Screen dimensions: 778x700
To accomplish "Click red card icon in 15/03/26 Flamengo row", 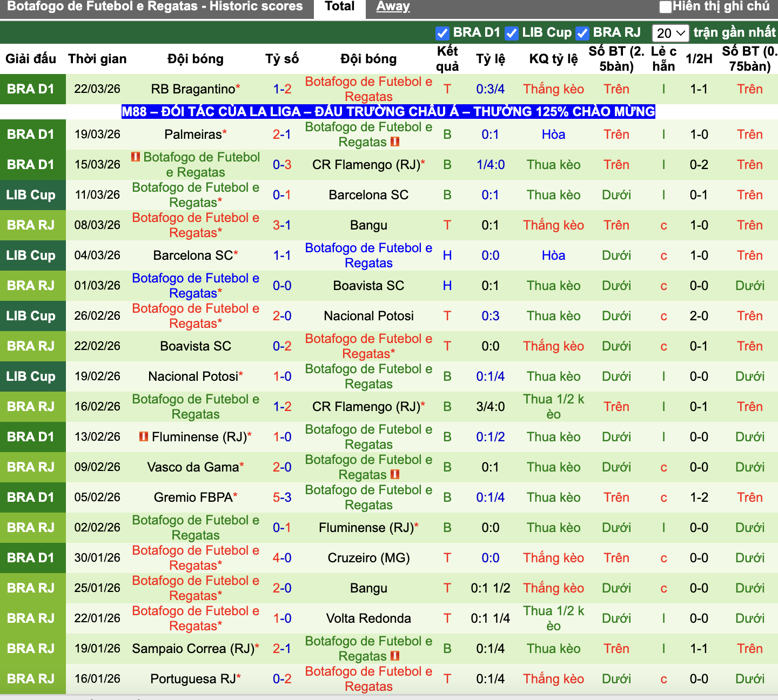I will (136, 157).
